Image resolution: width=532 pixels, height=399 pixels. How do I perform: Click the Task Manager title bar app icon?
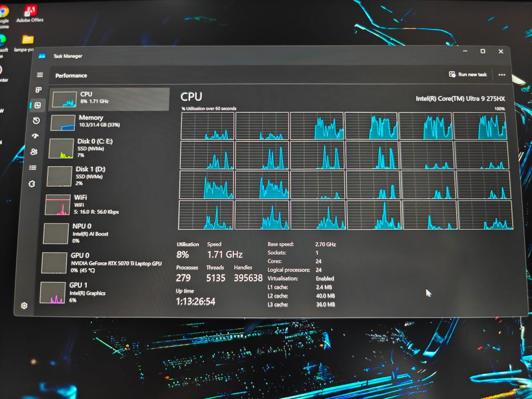[42, 56]
